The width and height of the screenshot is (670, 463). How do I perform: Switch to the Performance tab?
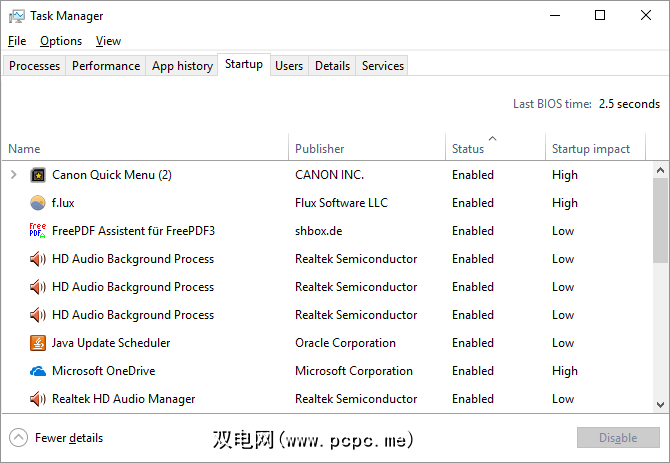pyautogui.click(x=106, y=66)
